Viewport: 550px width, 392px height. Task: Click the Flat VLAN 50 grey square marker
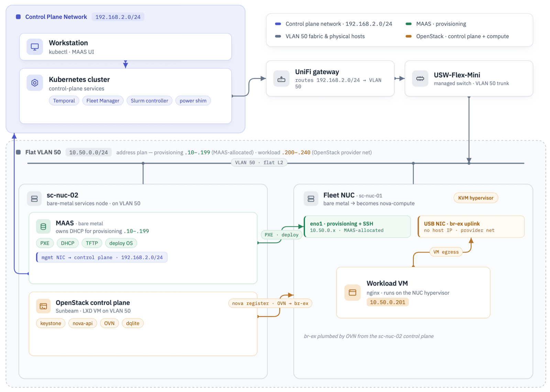click(18, 152)
